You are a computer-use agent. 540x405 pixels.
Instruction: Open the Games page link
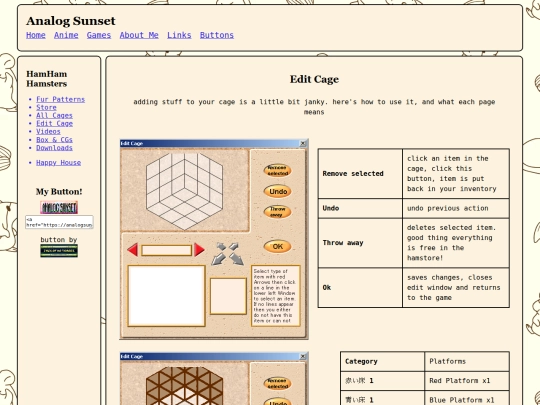tap(99, 35)
